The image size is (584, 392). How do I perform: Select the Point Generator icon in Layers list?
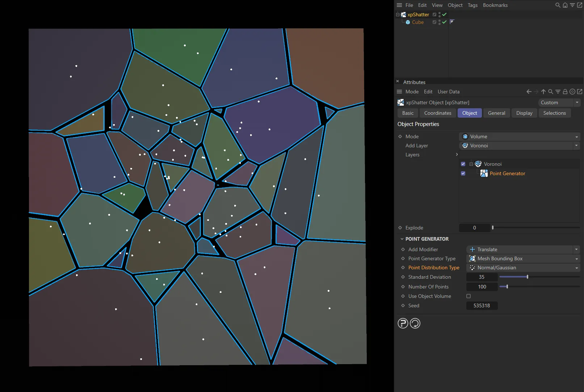[x=484, y=173]
